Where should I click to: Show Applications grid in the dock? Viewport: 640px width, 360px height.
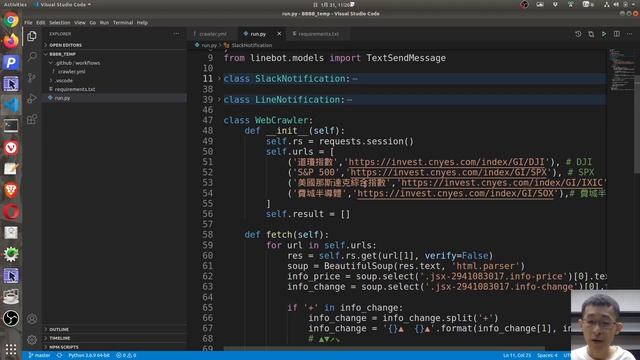tap(11, 349)
